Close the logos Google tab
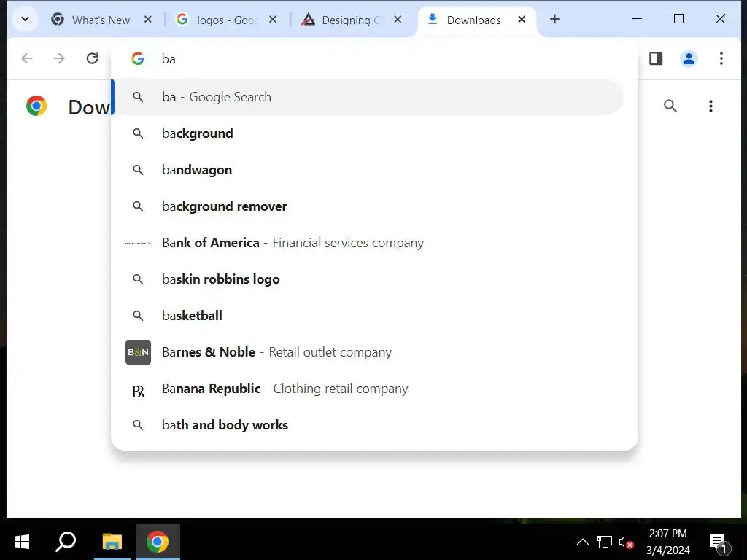The image size is (747, 560). [x=273, y=20]
